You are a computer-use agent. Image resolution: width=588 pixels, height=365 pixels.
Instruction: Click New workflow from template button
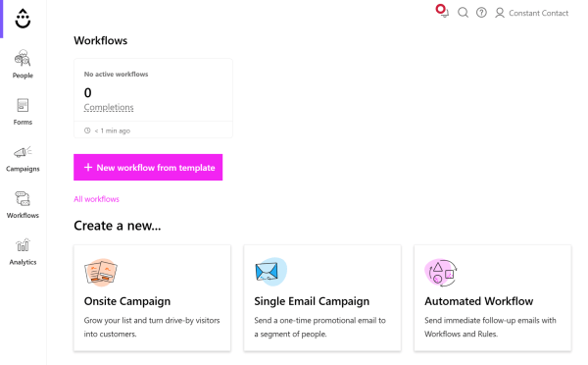(148, 167)
